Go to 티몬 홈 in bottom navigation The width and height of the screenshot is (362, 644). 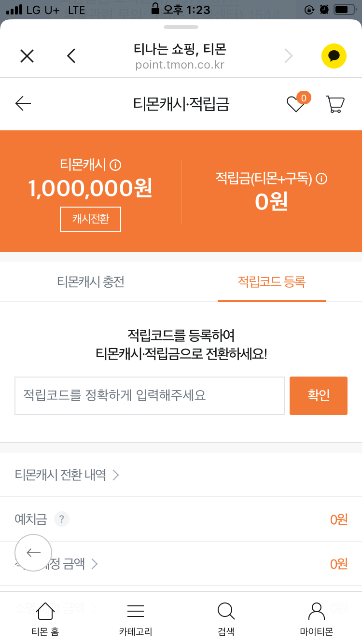coord(45,618)
